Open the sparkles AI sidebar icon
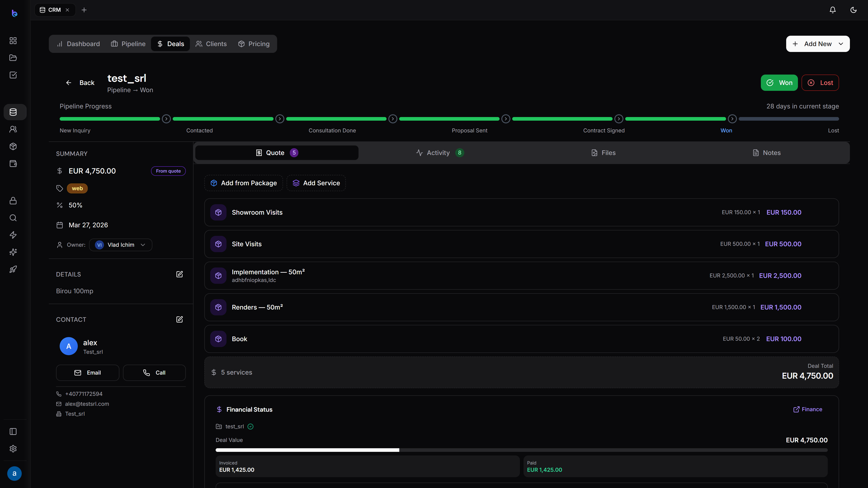The height and width of the screenshot is (488, 868). point(13,252)
